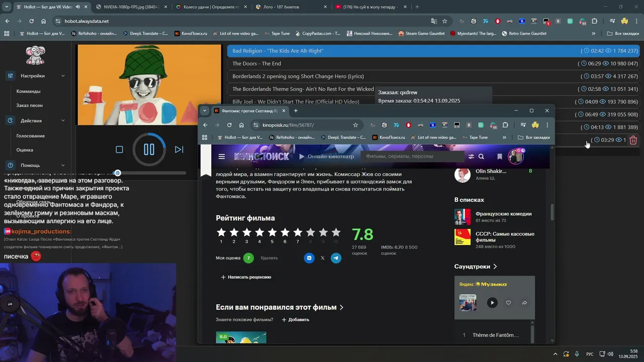This screenshot has height=362, width=644.
Task: Open Онлайн-кинотеатр link
Action: 327,156
